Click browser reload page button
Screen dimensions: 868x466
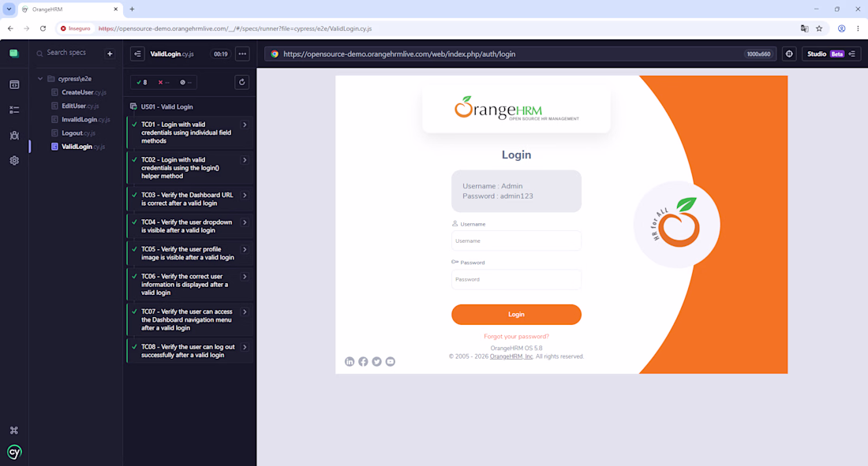coord(43,28)
